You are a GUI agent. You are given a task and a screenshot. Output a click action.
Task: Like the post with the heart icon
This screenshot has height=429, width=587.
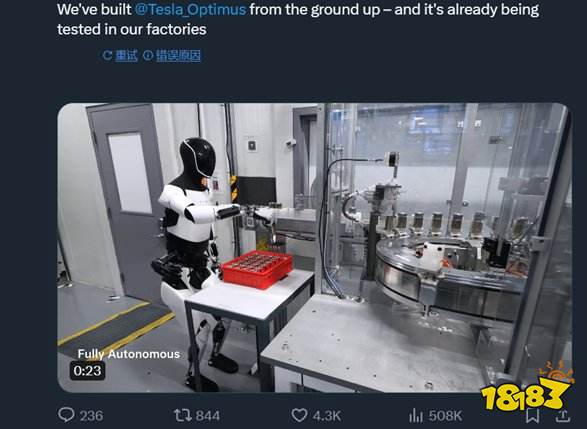[299, 415]
